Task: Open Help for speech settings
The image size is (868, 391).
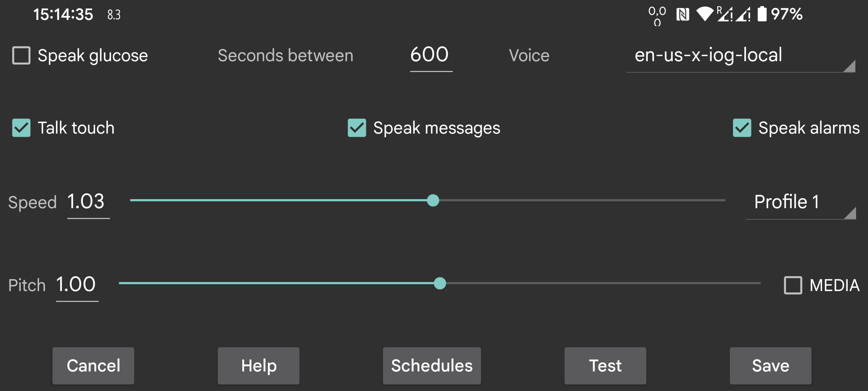Action: tap(259, 366)
